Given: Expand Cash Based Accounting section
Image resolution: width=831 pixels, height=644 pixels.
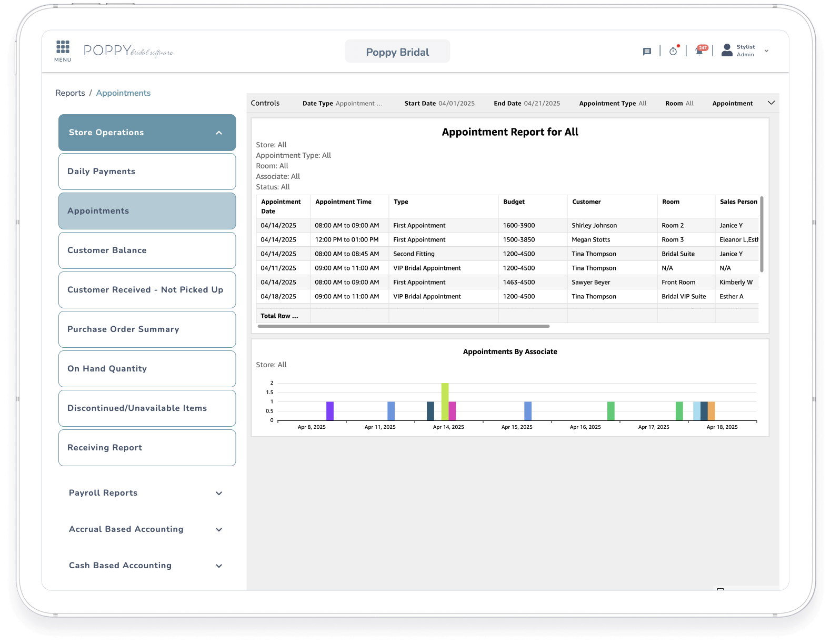Looking at the screenshot, I should click(219, 566).
